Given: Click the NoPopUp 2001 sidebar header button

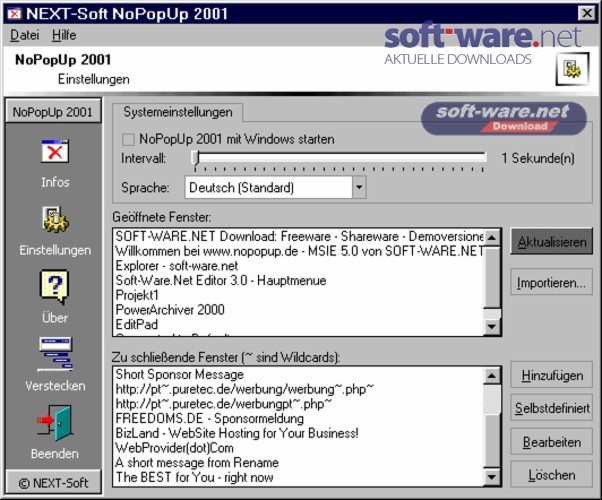Looking at the screenshot, I should click(x=53, y=112).
